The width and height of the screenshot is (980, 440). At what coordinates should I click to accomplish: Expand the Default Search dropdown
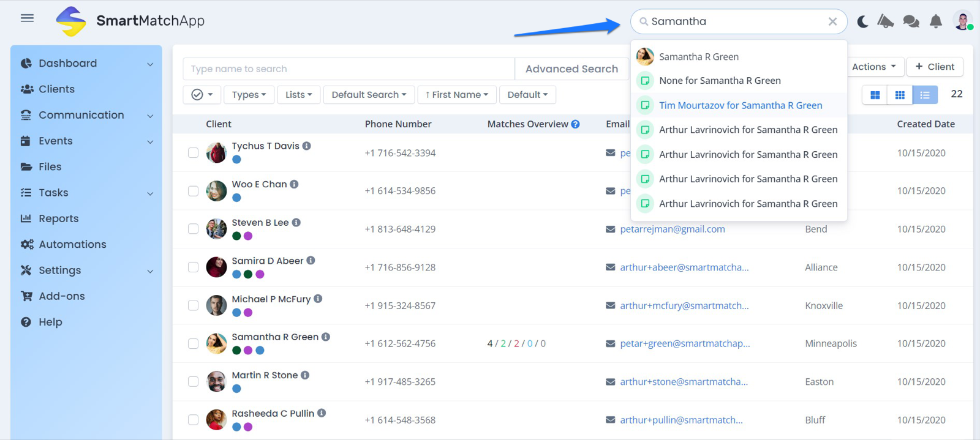click(x=369, y=95)
